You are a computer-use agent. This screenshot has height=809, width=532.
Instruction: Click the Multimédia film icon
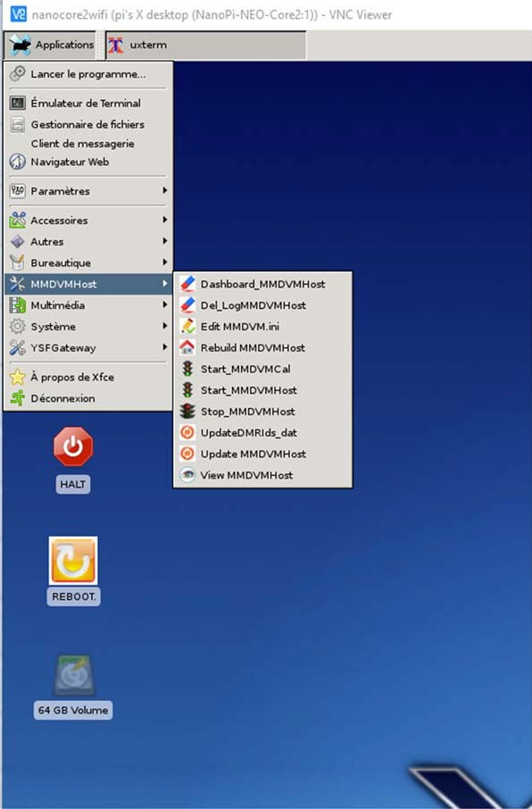tap(18, 305)
